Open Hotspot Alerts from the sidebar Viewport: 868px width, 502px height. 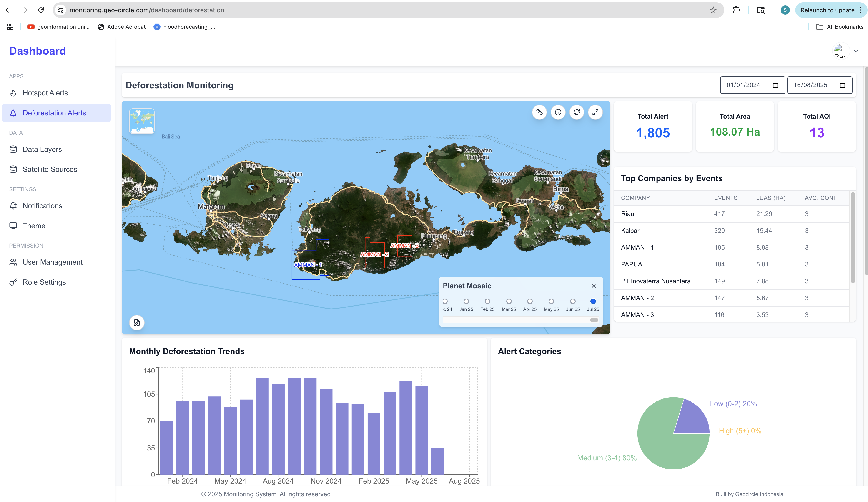(45, 93)
